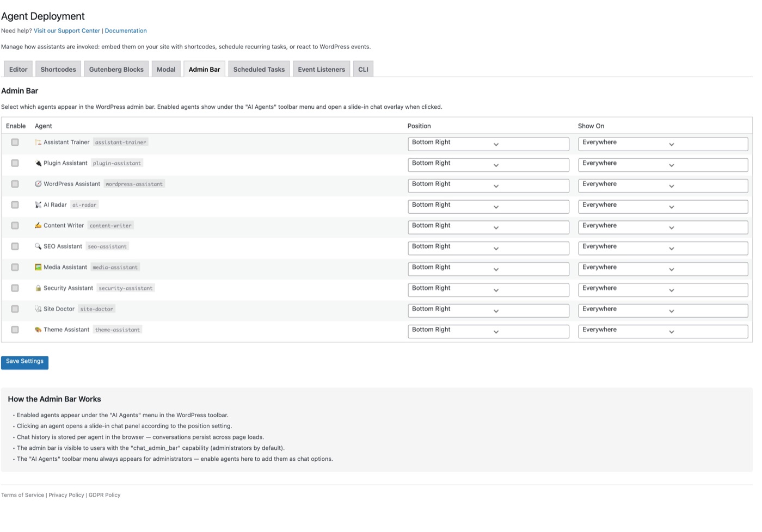Viewport: 762px width, 532px height.
Task: Click the Media Assistant image icon
Action: coord(38,267)
